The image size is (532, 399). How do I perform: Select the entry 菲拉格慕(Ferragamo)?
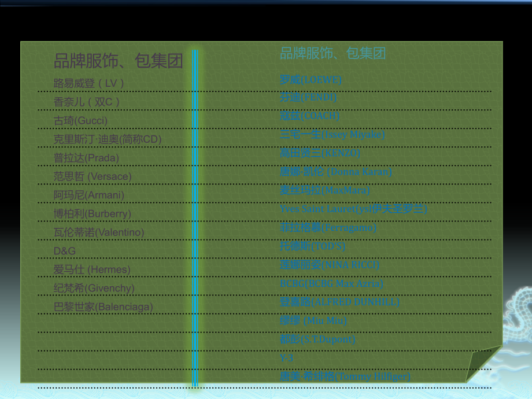pyautogui.click(x=328, y=227)
